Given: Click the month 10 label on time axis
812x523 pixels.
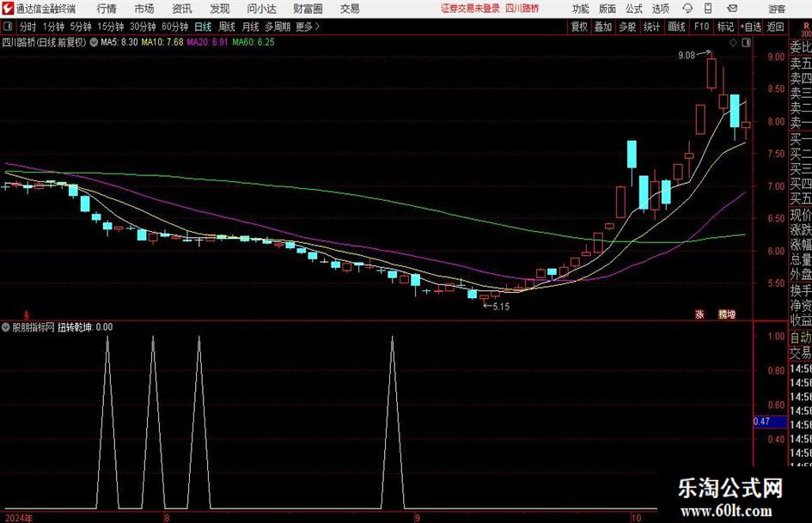Looking at the screenshot, I should click(636, 518).
